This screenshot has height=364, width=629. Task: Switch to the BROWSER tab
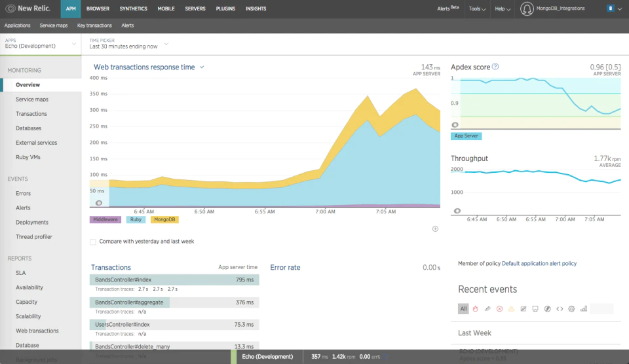click(98, 9)
